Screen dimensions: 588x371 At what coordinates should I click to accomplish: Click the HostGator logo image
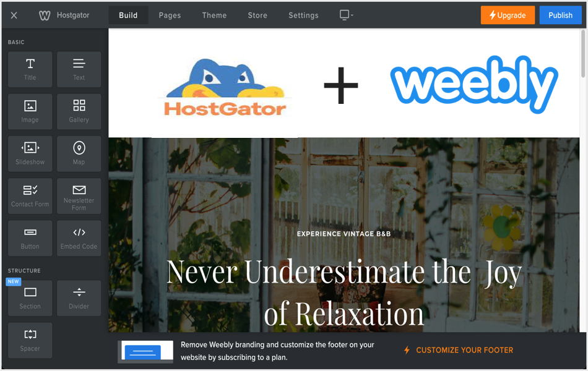click(225, 87)
